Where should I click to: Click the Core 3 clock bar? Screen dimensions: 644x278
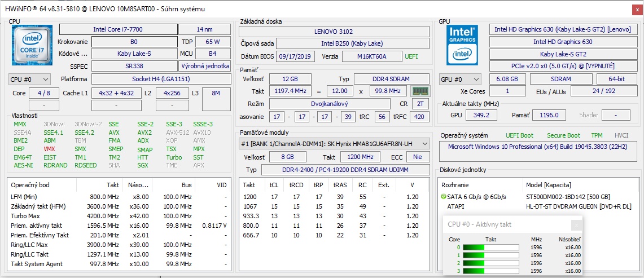tap(491, 271)
